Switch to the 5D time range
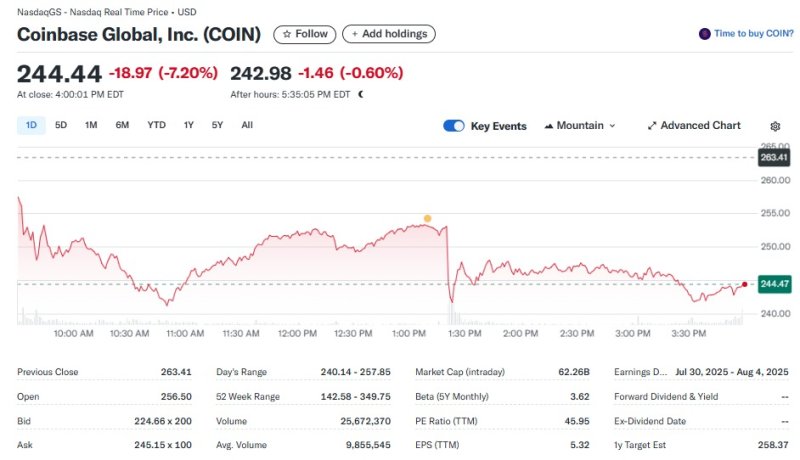 click(61, 125)
